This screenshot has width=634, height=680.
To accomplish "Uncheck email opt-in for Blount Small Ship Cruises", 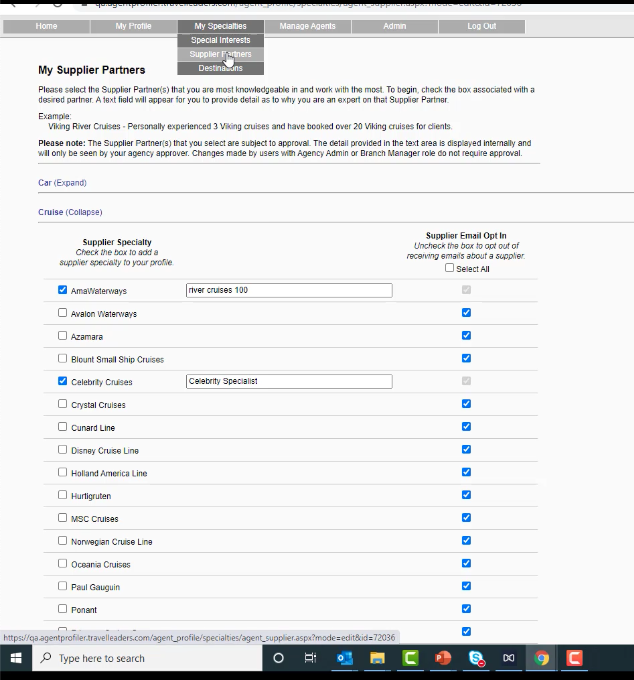I will tap(466, 358).
